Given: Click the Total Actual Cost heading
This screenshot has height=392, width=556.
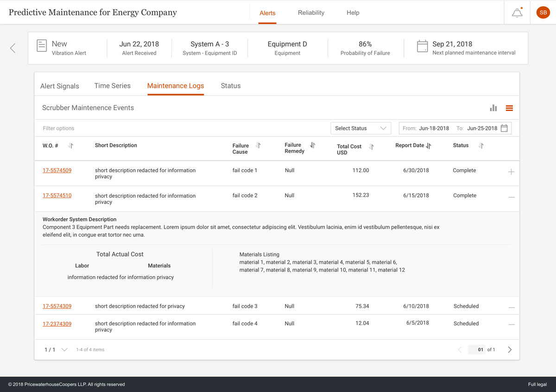Looking at the screenshot, I should 120,254.
